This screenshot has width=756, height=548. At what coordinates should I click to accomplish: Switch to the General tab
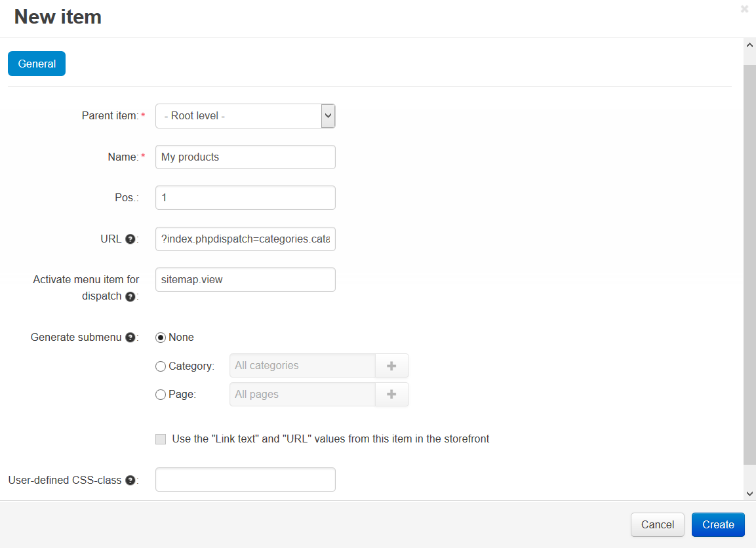(x=37, y=64)
